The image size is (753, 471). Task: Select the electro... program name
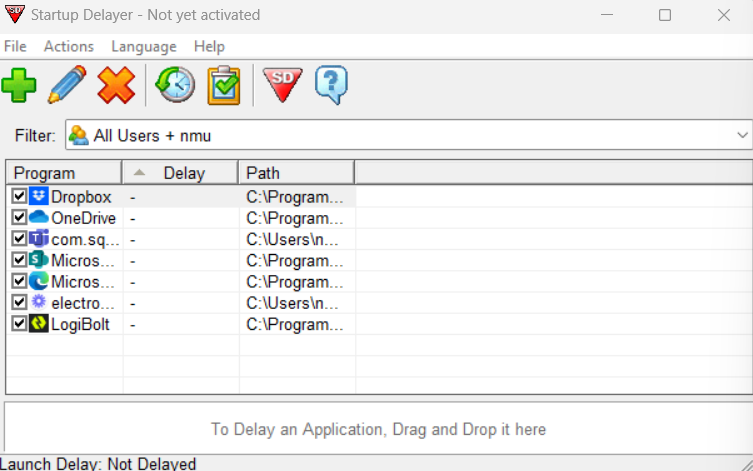(83, 303)
